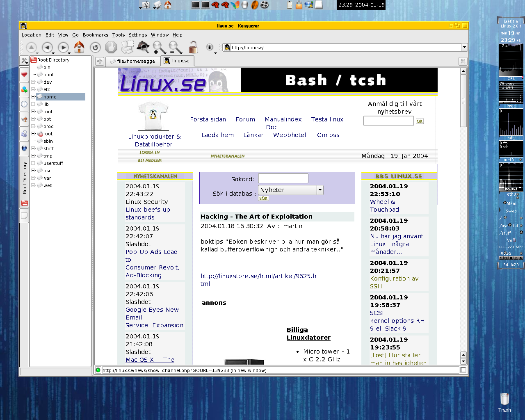Launch the first terminal in the top panel

click(x=196, y=5)
